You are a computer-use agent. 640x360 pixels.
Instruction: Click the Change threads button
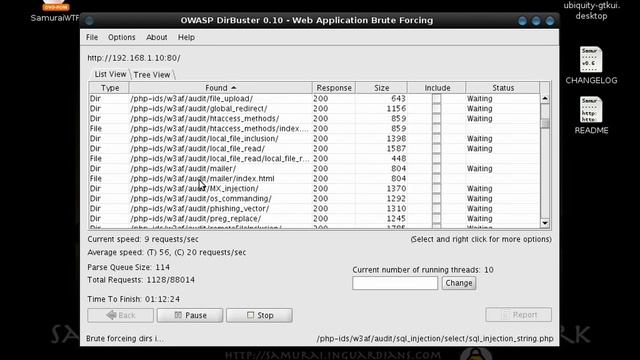(x=459, y=283)
